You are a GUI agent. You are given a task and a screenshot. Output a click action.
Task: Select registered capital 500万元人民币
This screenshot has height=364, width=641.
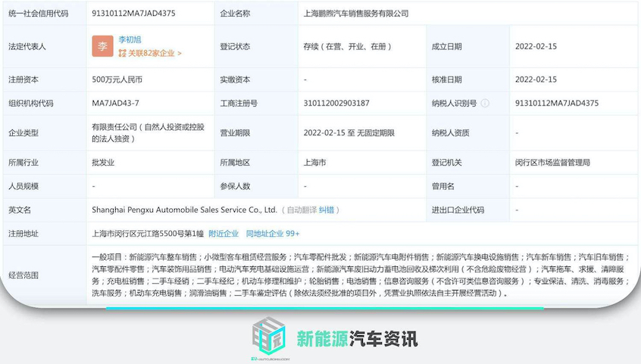(x=117, y=79)
